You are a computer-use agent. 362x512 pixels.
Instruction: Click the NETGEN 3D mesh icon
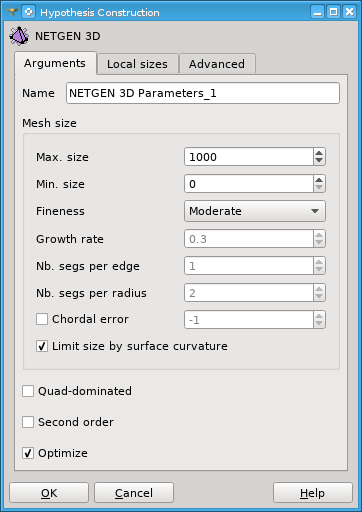19,36
